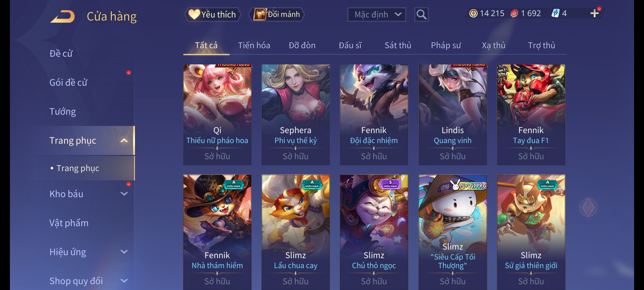This screenshot has height=290, width=644.
Task: Tap the blue voucher ticket icon
Action: [x=555, y=13]
